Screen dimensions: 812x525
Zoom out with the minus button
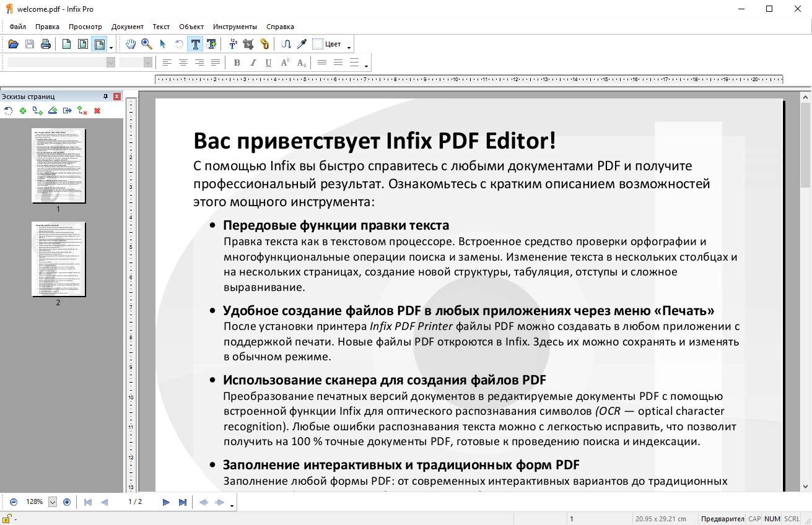(x=14, y=502)
